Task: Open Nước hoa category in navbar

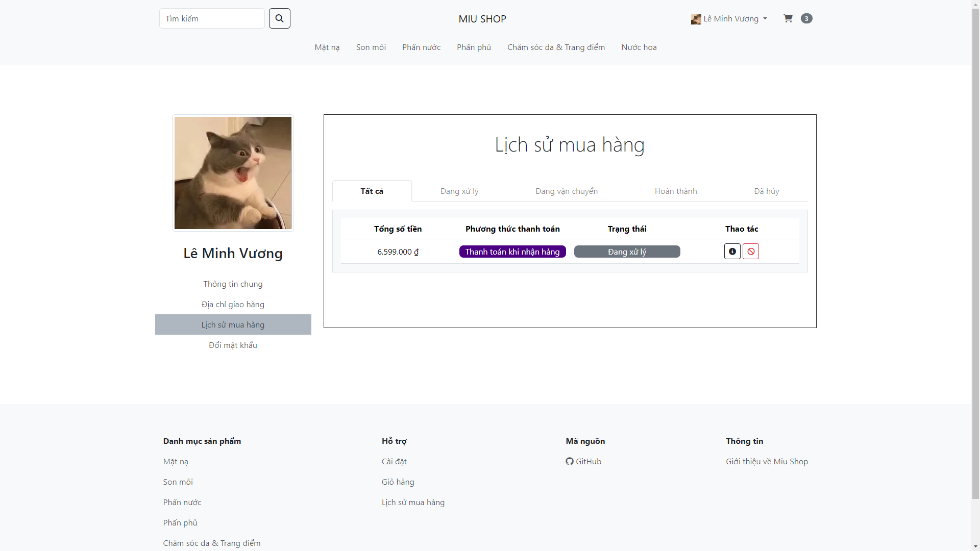Action: click(639, 47)
